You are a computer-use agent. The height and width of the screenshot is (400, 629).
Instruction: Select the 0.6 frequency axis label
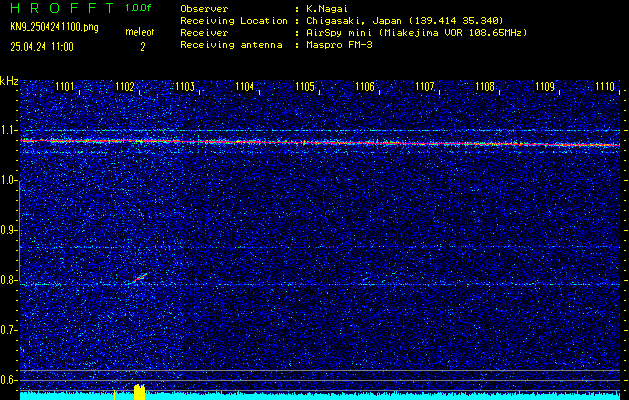(8, 380)
